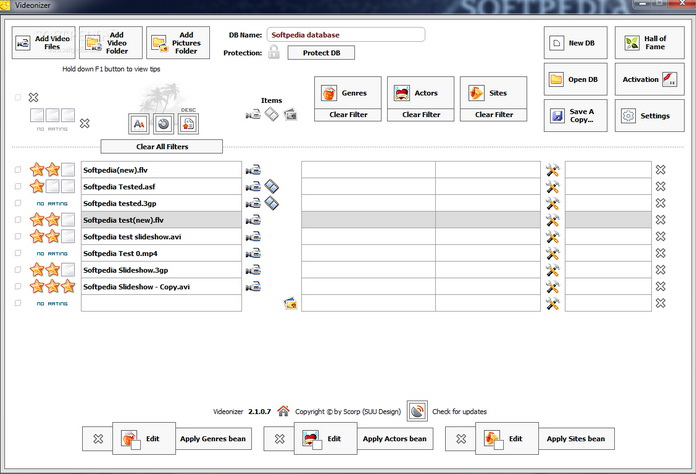Set rating stars for Softpedia Slideshow - Copy.avi

52,286
